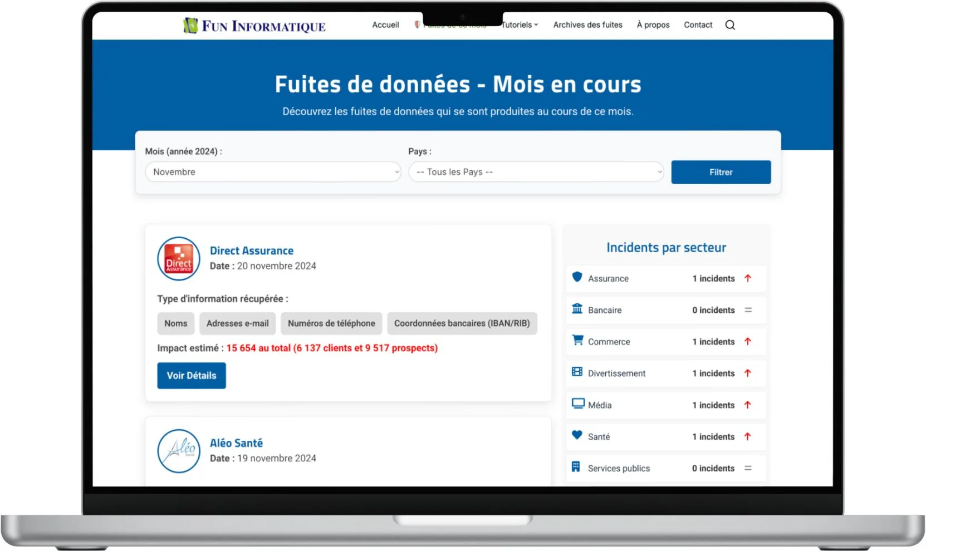This screenshot has width=980, height=551.
Task: Click the 1 incidents count for Santé
Action: (713, 437)
